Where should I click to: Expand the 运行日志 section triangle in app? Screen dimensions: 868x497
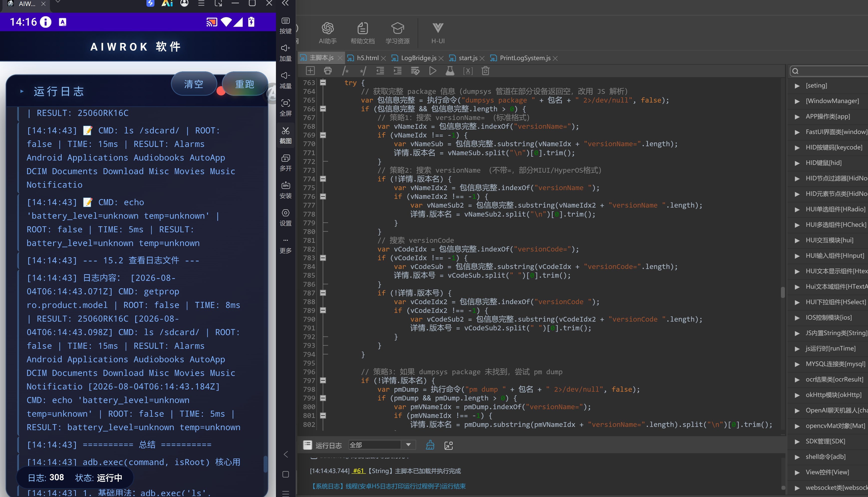click(22, 91)
